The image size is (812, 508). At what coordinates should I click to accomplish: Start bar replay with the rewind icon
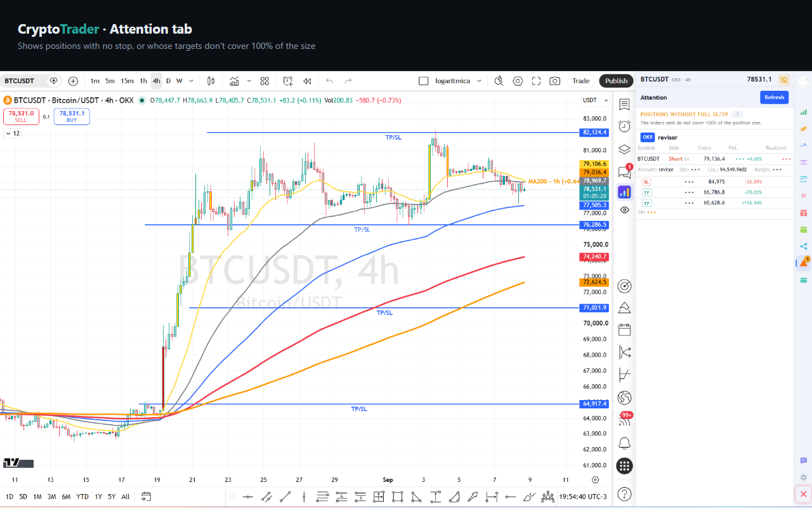pos(307,81)
